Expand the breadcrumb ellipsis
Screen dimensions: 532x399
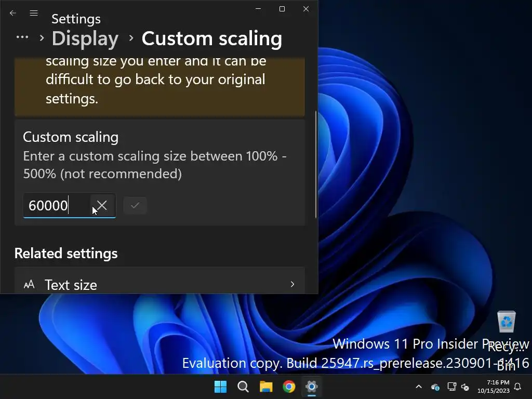tap(22, 37)
